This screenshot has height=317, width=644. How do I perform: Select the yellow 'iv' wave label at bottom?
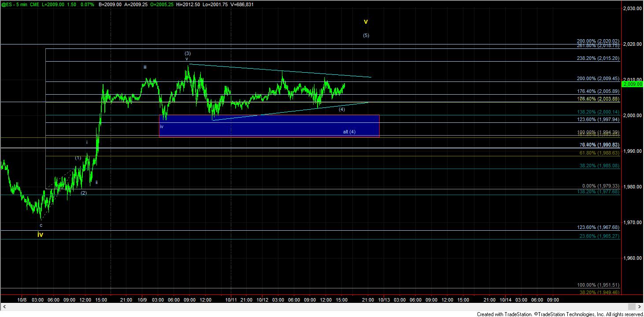40,235
